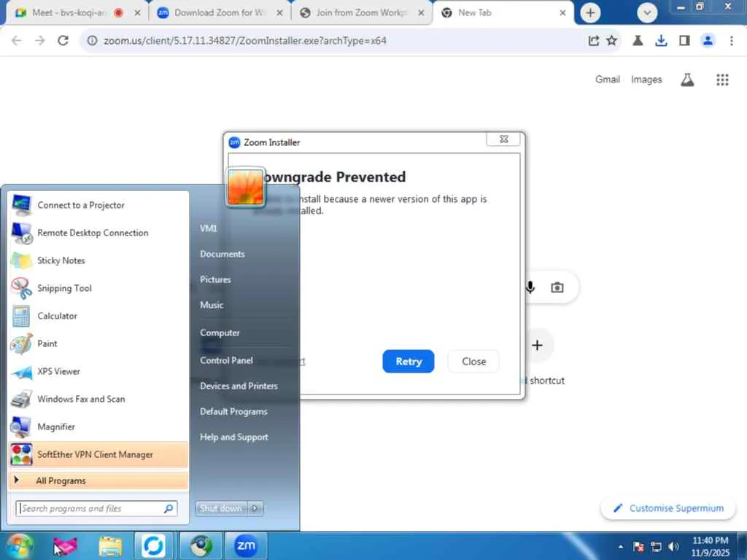The height and width of the screenshot is (560, 747).
Task: Open XPS Viewer
Action: coord(98,371)
